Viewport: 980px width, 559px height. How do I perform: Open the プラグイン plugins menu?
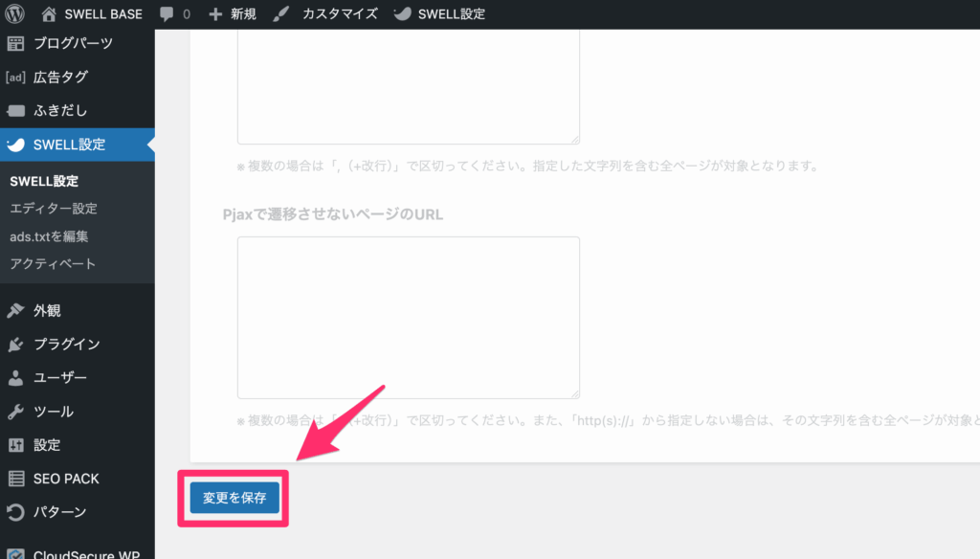(x=66, y=344)
